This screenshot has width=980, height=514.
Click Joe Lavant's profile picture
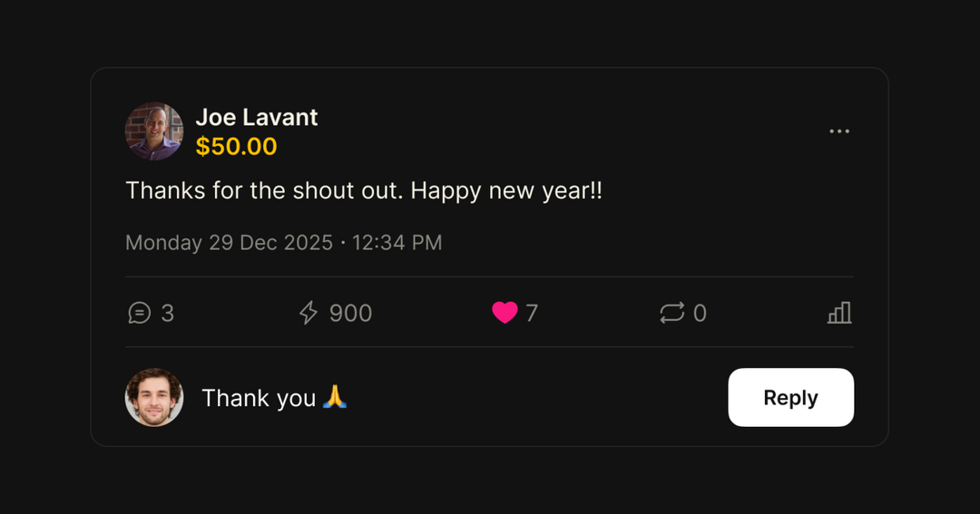tap(154, 131)
